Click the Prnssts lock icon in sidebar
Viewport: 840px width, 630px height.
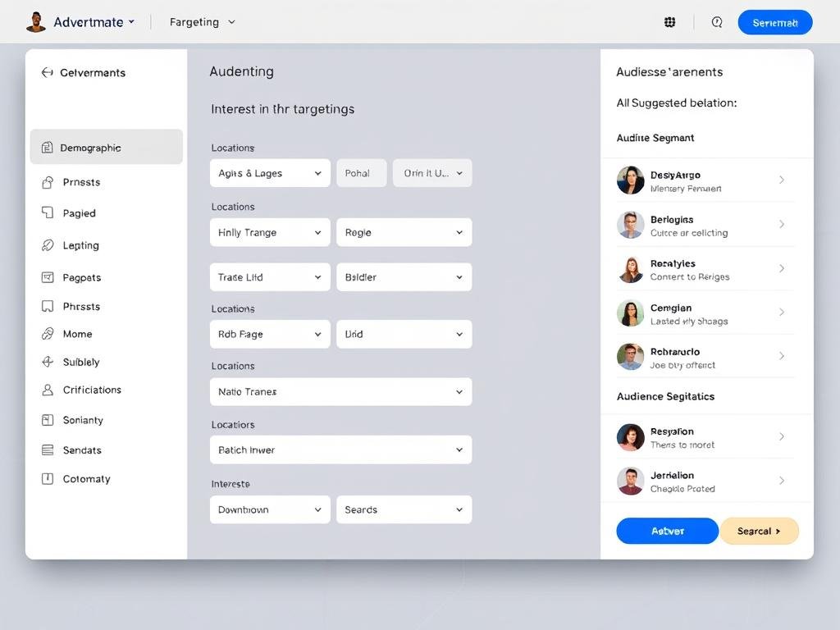coord(48,182)
